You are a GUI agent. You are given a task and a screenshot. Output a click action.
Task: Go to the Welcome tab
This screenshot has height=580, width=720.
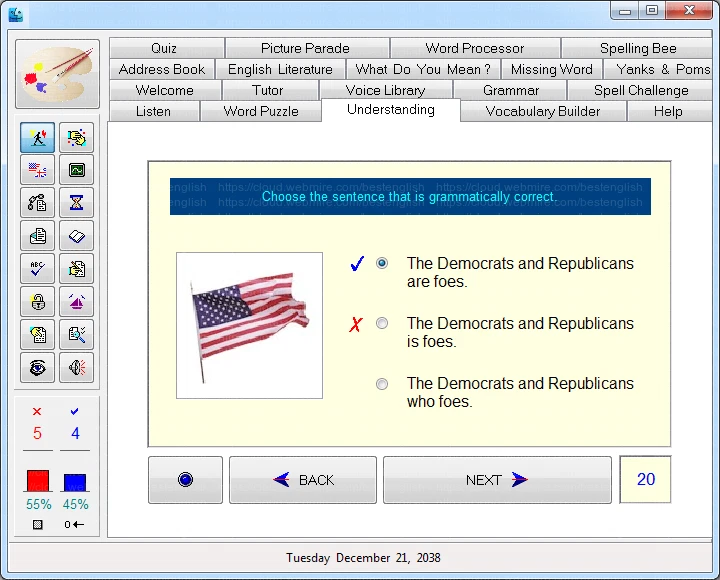click(165, 90)
